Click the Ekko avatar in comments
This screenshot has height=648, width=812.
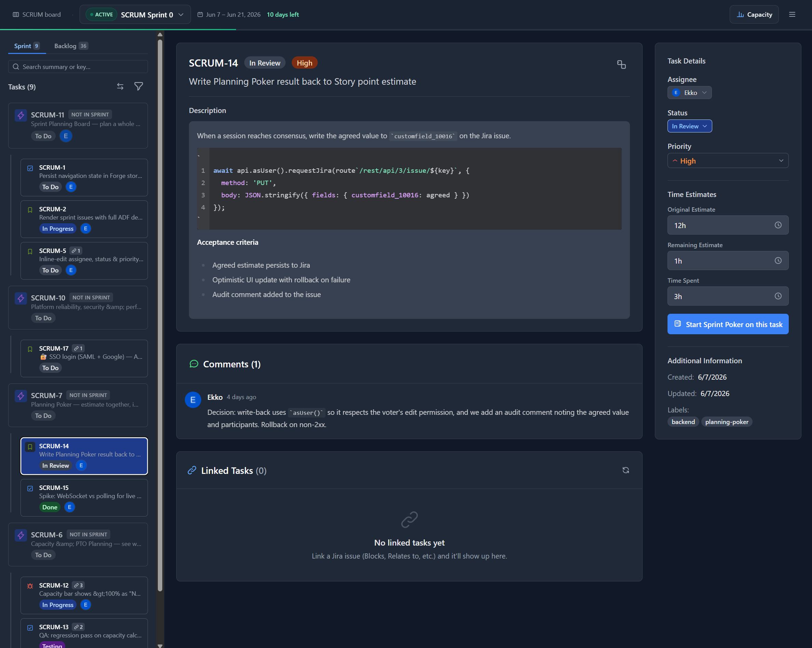[x=193, y=400]
